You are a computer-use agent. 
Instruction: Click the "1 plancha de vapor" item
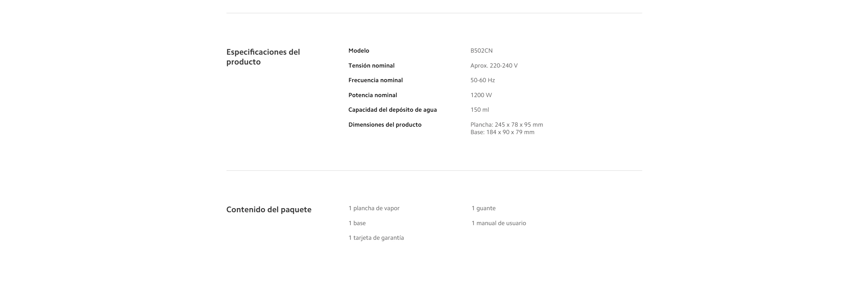[x=374, y=208]
